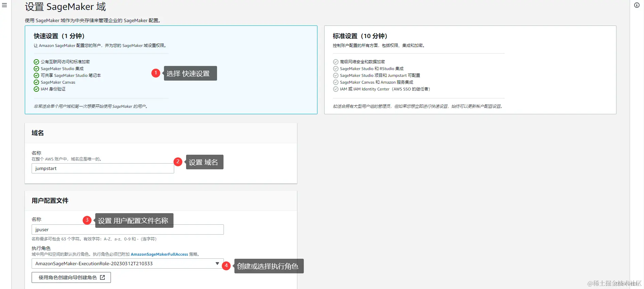Click the check icon beside IAM Identity Center
Image resolution: width=644 pixels, height=289 pixels.
pos(336,89)
